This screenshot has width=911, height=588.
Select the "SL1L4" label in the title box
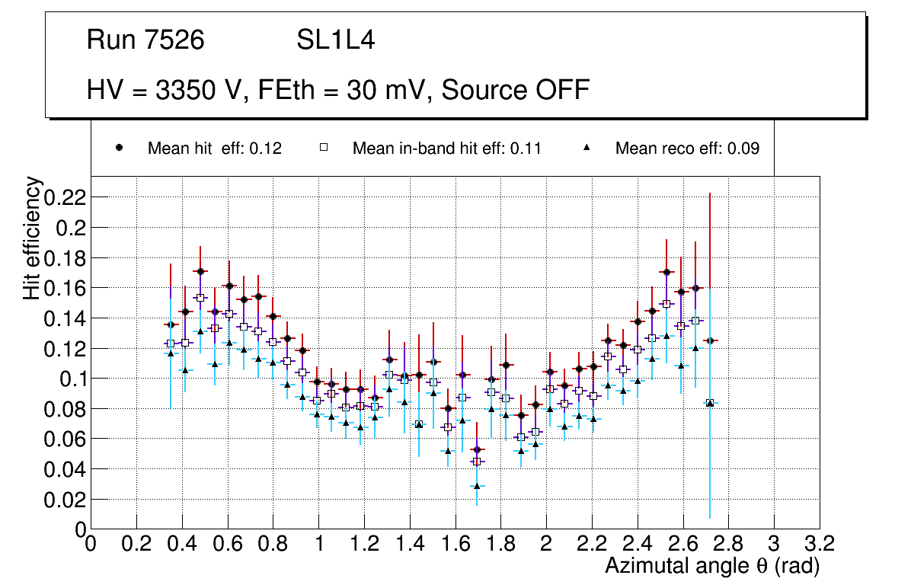pos(336,40)
